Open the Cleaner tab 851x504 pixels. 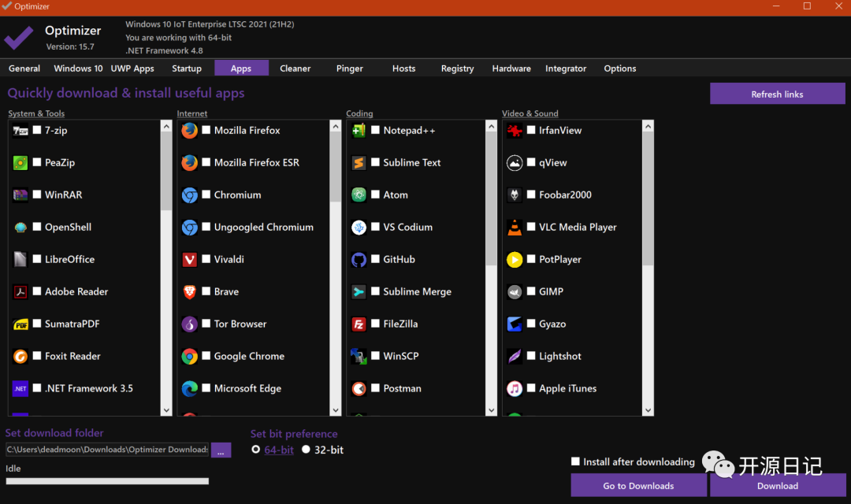[x=295, y=69]
